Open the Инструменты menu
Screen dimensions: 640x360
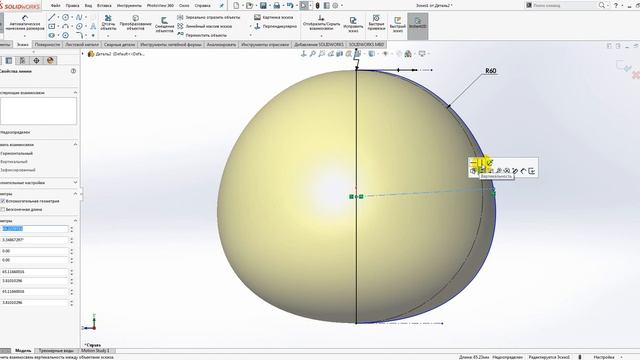pos(129,6)
